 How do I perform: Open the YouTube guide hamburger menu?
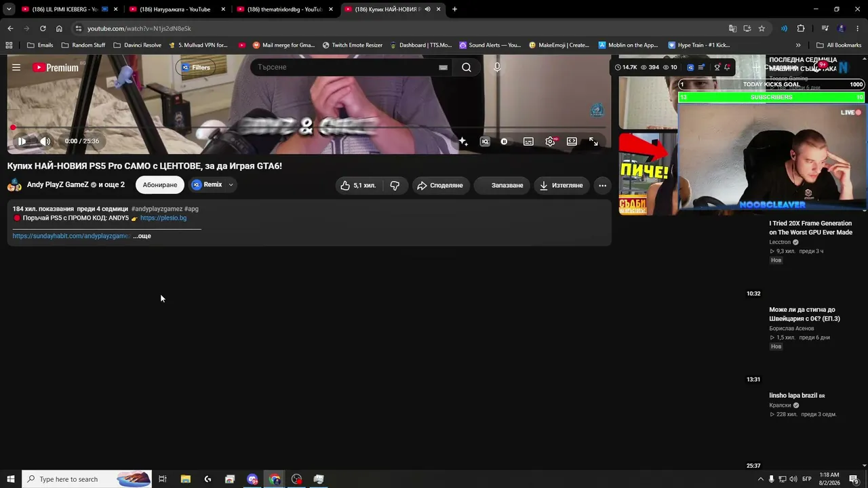click(16, 67)
